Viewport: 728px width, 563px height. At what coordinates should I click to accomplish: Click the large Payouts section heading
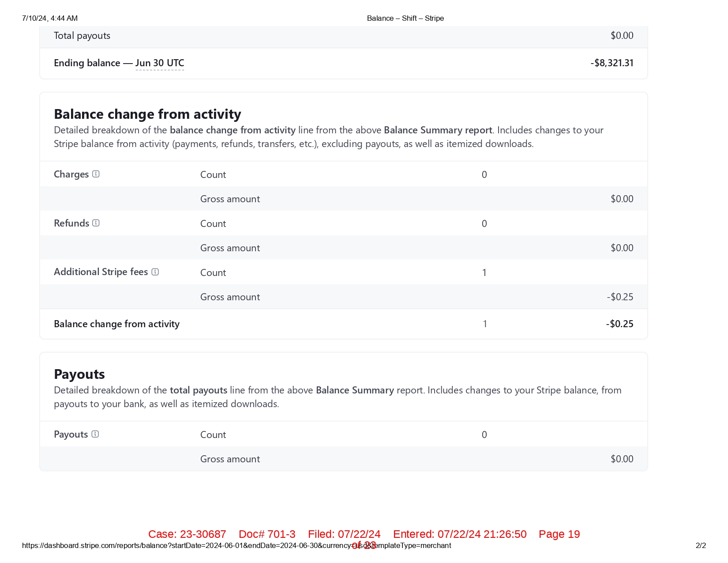coord(79,374)
